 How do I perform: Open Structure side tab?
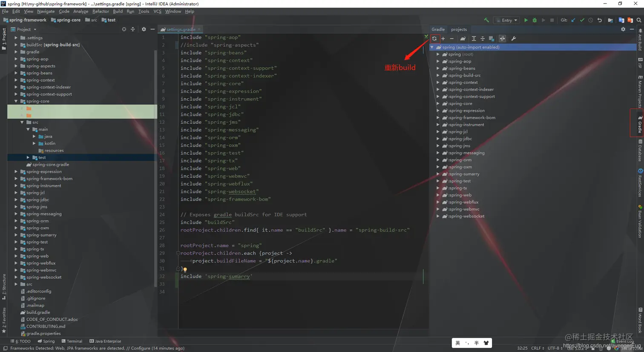(x=4, y=287)
